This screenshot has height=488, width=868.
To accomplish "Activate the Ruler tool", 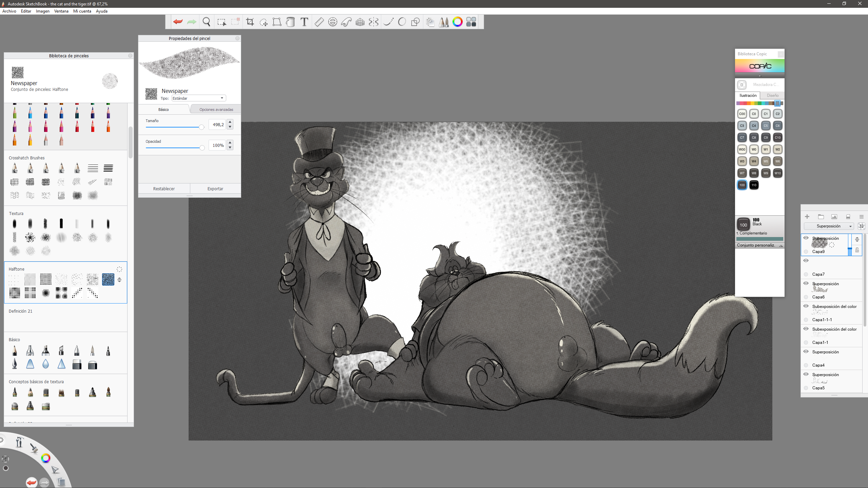I will click(319, 22).
